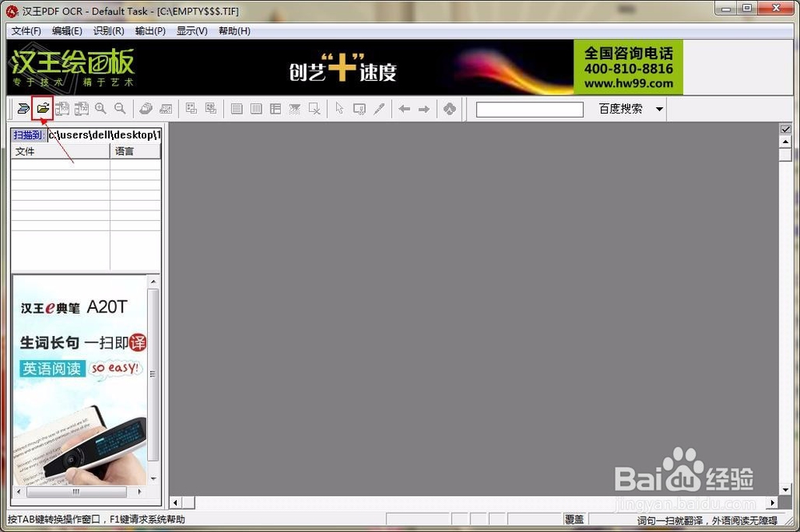Viewport: 800px width, 532px height.
Task: Select the dotted image region icon
Action: point(295,109)
